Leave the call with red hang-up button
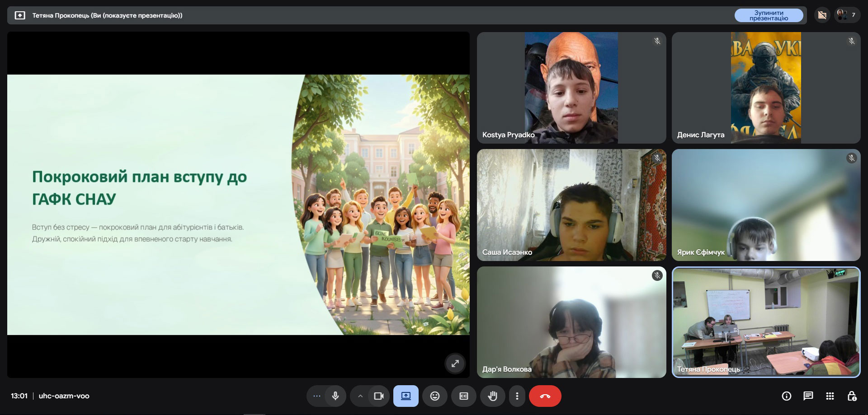Image resolution: width=868 pixels, height=415 pixels. 545,396
